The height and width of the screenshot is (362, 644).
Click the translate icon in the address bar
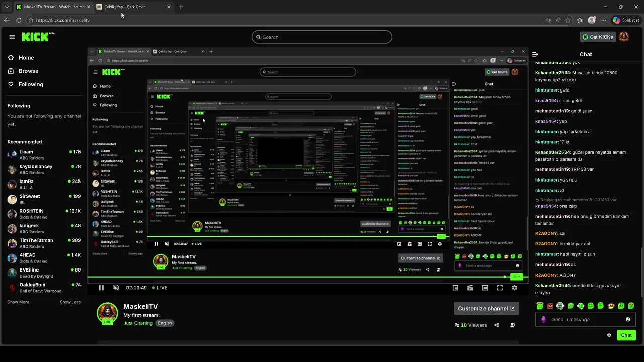[x=549, y=20]
